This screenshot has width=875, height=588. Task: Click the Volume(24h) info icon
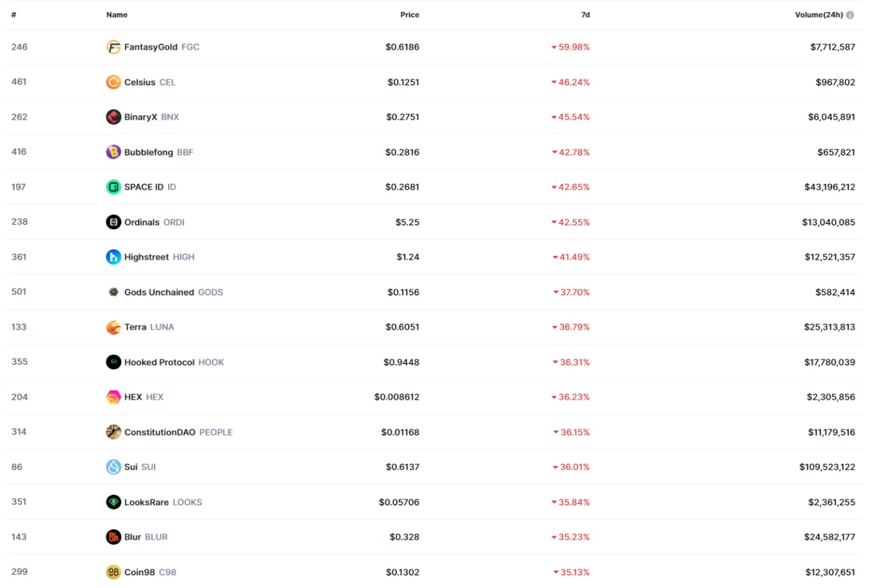click(850, 15)
